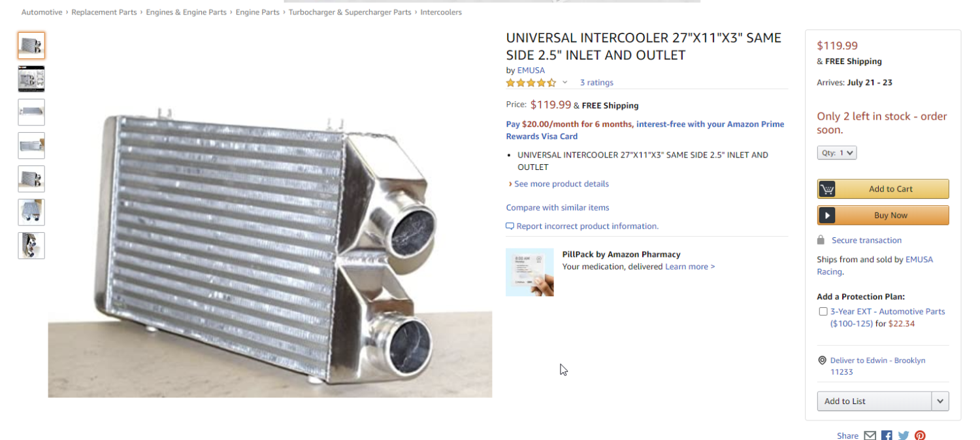The width and height of the screenshot is (980, 440).
Task: Go to Engine Parts breadcrumb
Action: 257,12
